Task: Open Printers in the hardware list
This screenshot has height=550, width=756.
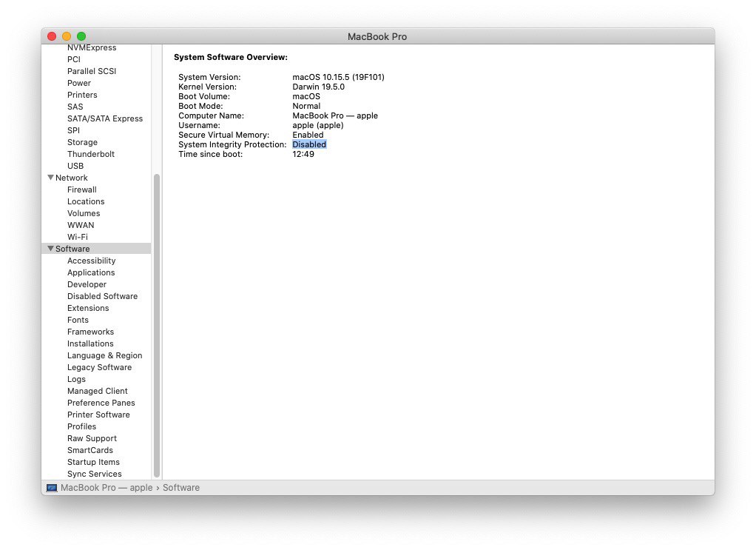Action: tap(82, 95)
